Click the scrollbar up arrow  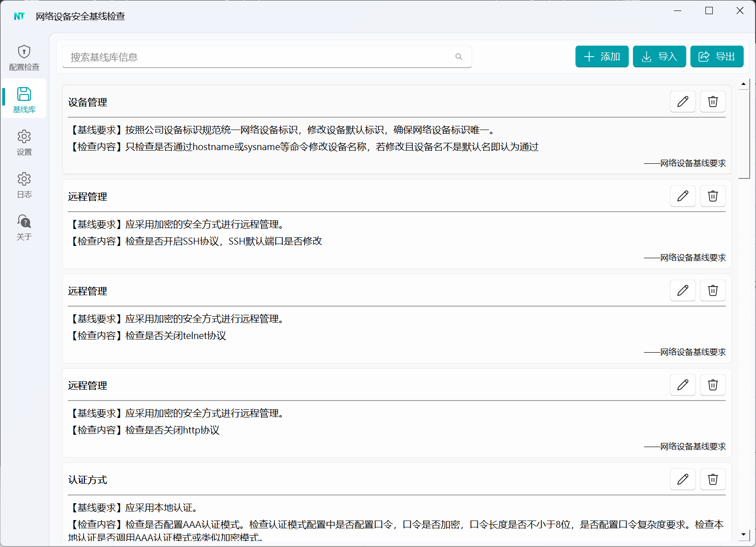(x=744, y=84)
